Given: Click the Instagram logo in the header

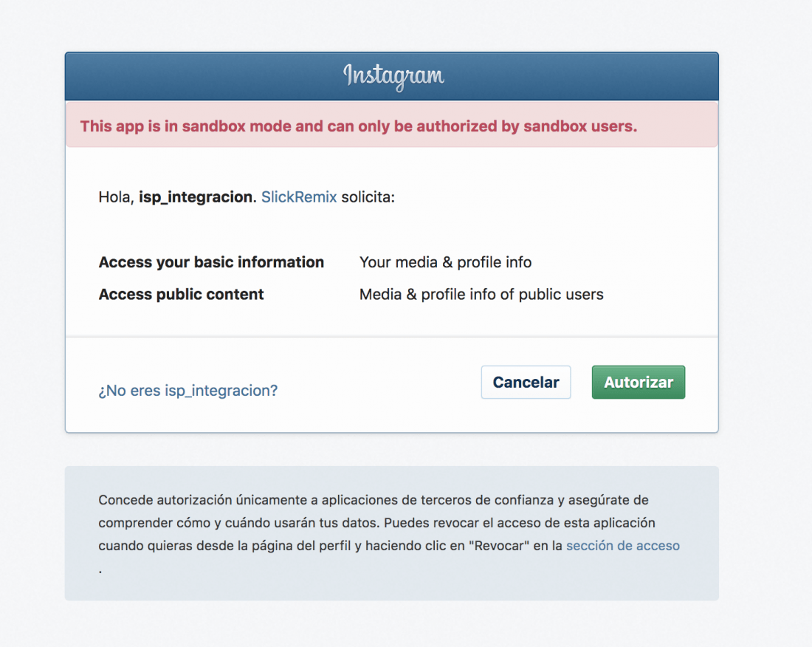Looking at the screenshot, I should (393, 77).
